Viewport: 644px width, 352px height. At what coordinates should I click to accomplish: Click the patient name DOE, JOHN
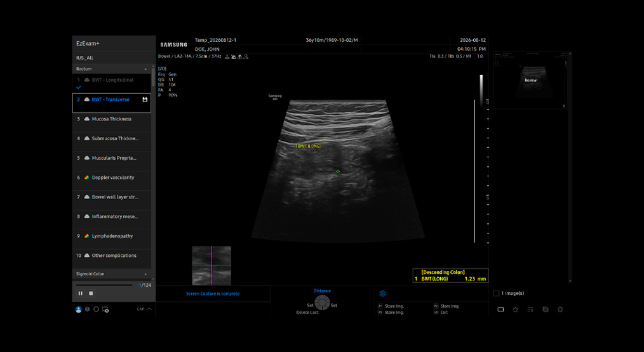point(207,49)
